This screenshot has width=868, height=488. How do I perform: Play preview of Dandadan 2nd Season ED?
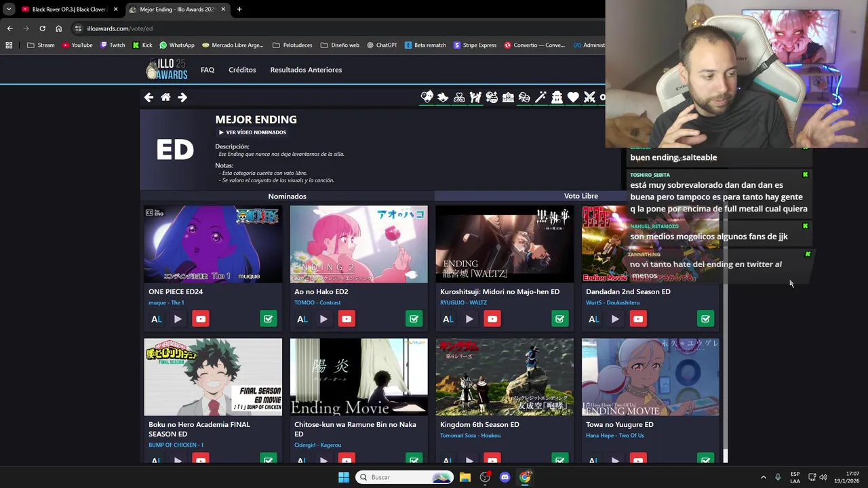(615, 319)
